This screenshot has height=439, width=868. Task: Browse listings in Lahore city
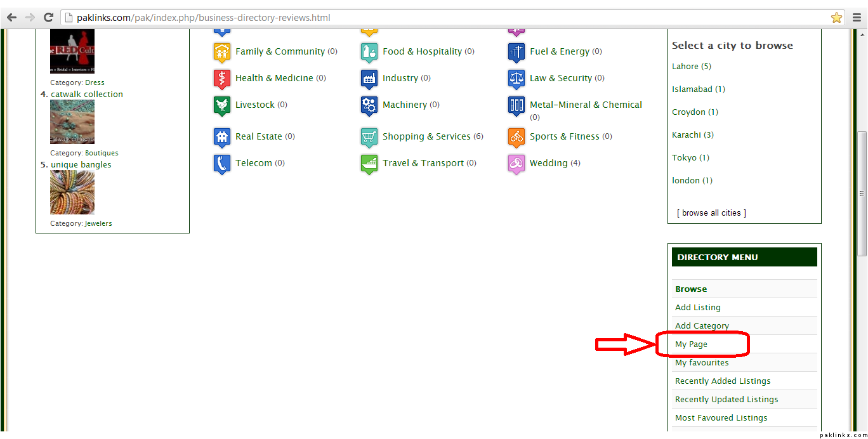(x=685, y=67)
